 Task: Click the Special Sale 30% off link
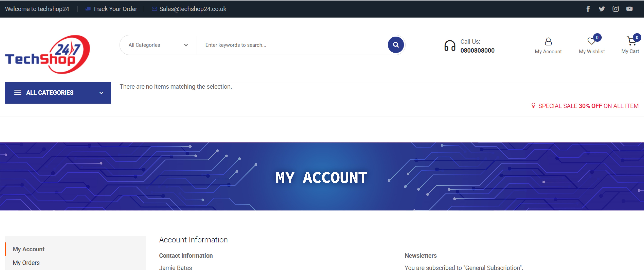588,106
